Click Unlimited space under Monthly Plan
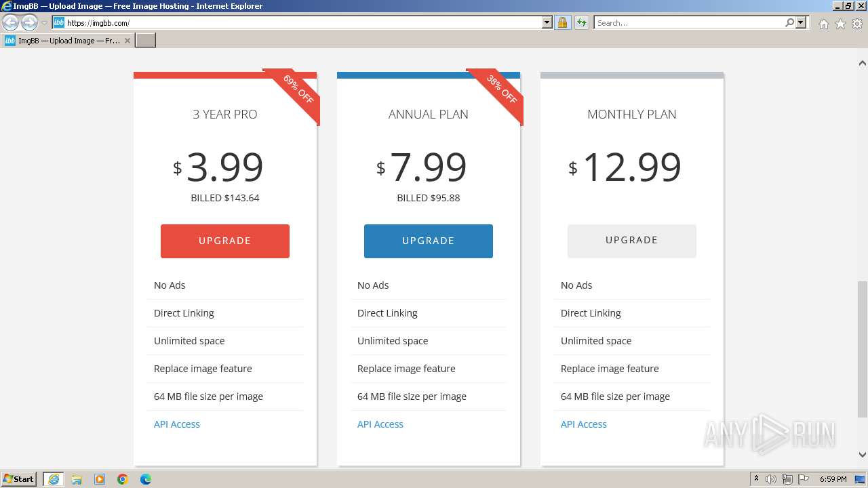868x488 pixels. pyautogui.click(x=596, y=341)
